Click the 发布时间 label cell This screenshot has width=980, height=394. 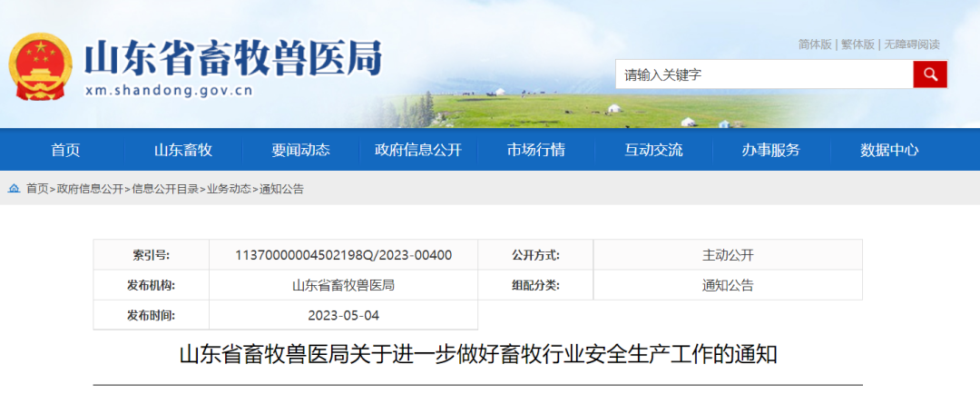tap(152, 315)
